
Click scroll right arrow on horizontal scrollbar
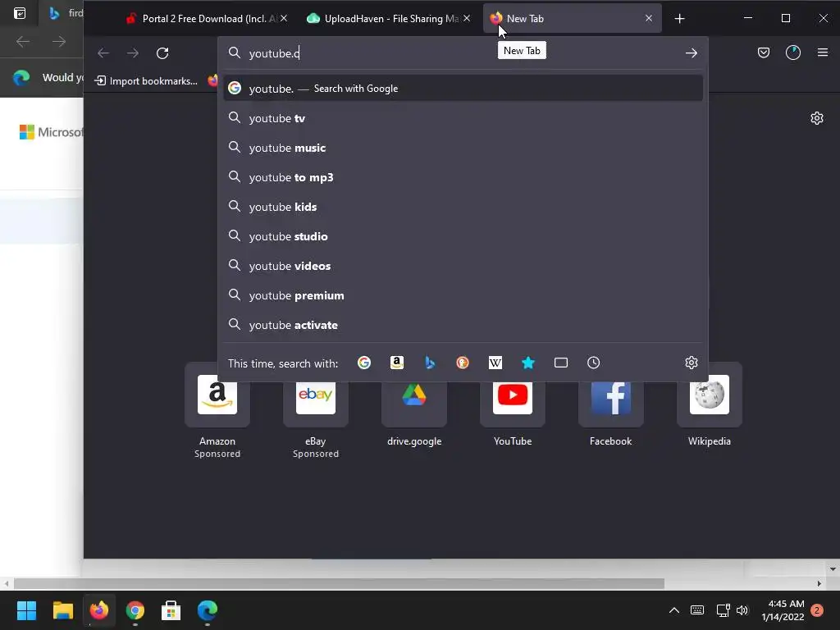pos(819,583)
